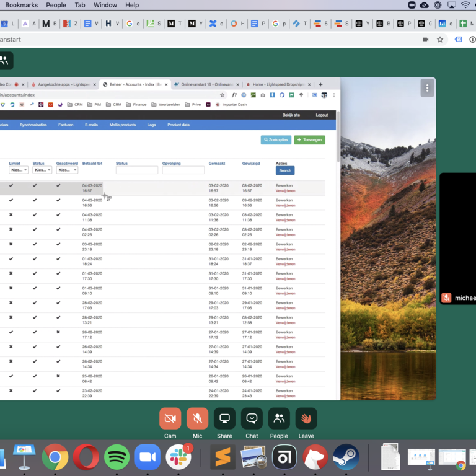Open the Window menu in the menu bar

point(105,5)
